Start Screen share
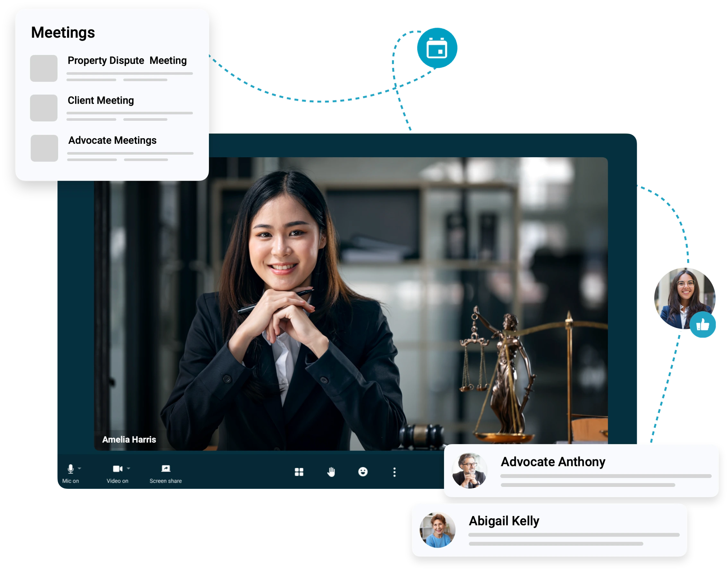728x570 pixels. [166, 469]
